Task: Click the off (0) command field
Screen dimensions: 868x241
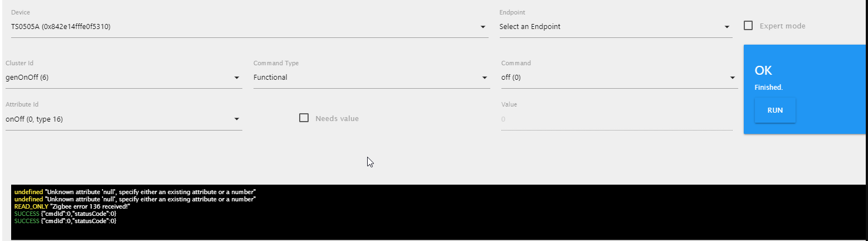Action: click(620, 78)
